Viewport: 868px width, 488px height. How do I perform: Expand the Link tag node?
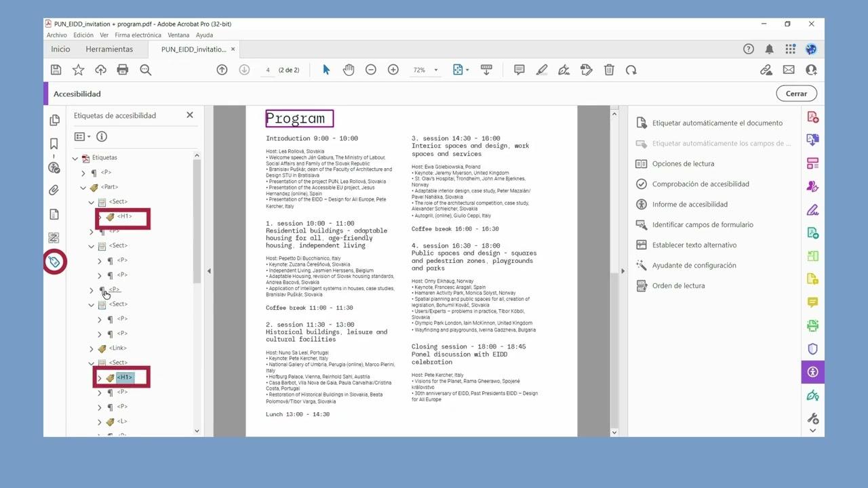point(92,348)
